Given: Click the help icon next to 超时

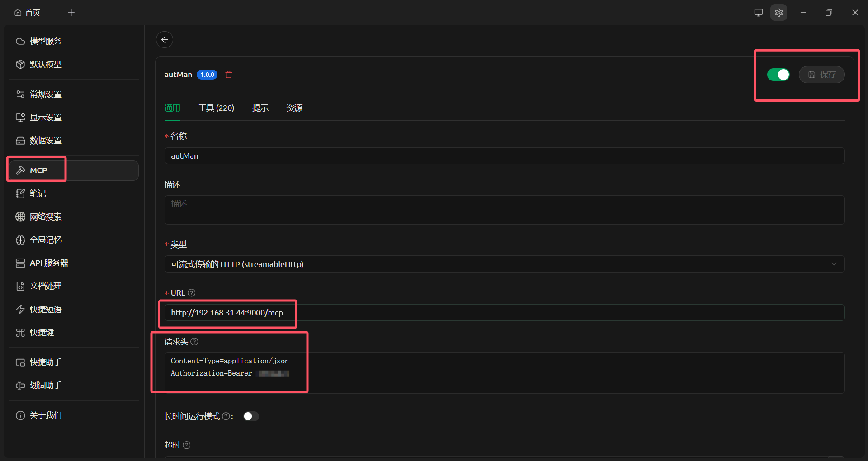Looking at the screenshot, I should coord(187,445).
